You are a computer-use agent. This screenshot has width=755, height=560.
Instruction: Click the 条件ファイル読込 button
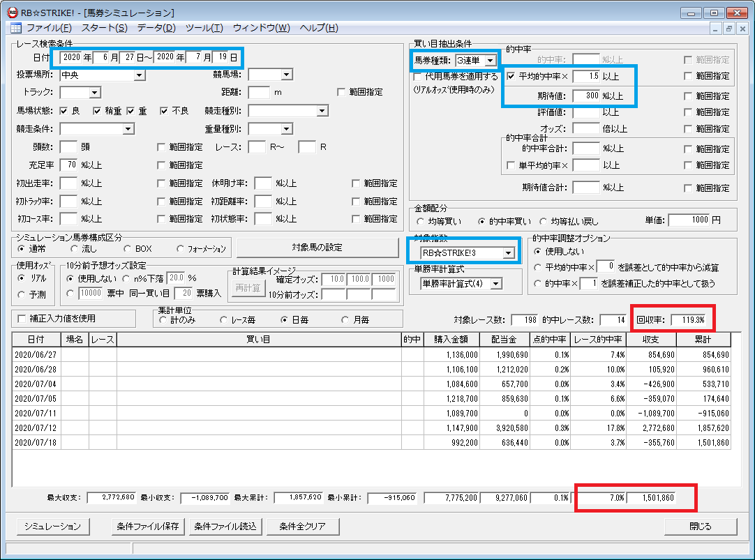225,527
